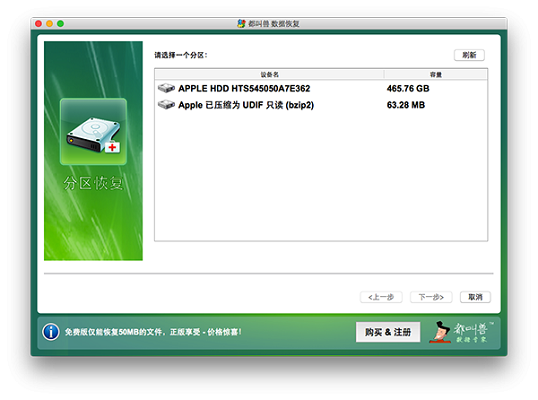Click the 分区恢复 hard drive recovery icon

click(93, 132)
